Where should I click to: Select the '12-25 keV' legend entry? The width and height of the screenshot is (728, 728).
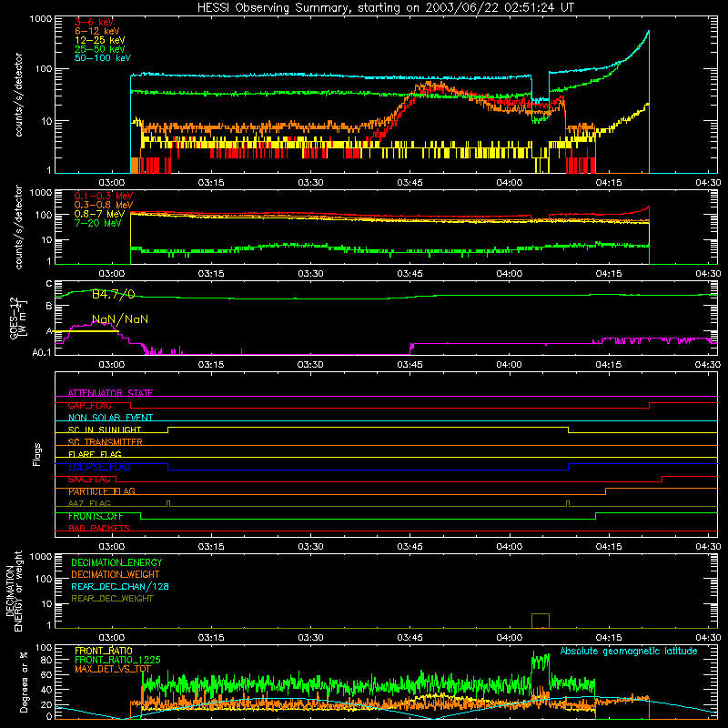click(x=100, y=40)
